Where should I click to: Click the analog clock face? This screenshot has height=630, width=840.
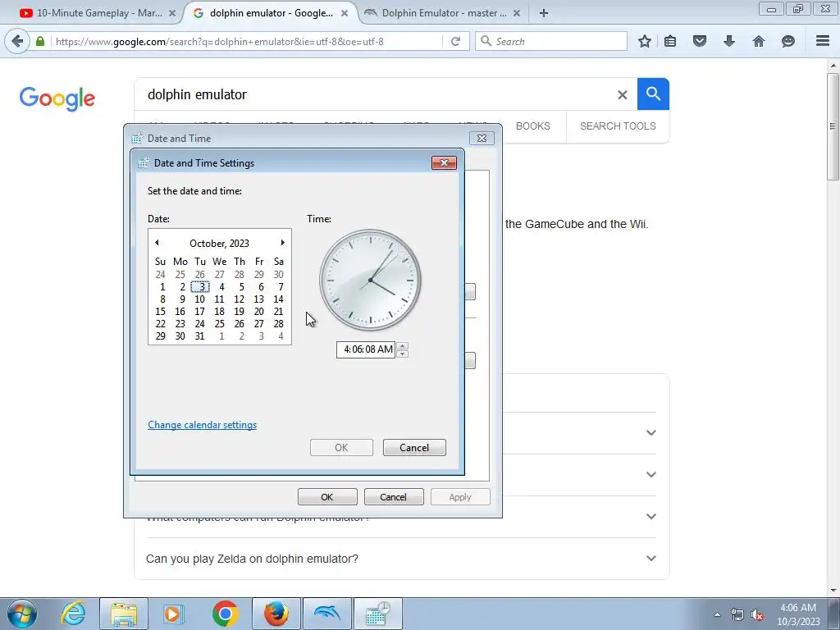[x=370, y=280]
